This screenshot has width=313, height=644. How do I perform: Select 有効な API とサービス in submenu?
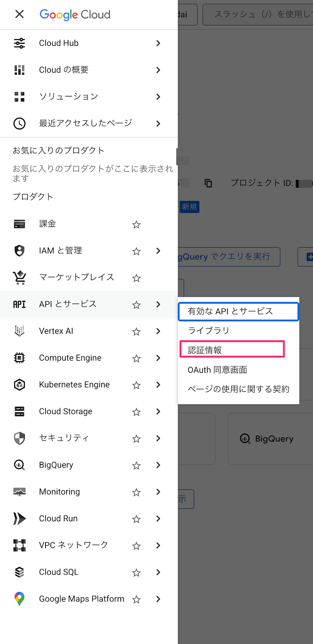pos(238,311)
